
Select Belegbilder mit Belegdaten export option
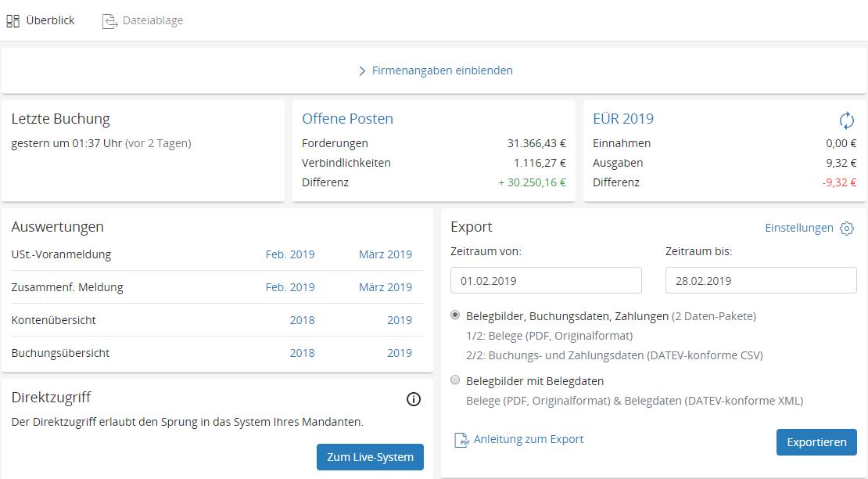tap(456, 380)
